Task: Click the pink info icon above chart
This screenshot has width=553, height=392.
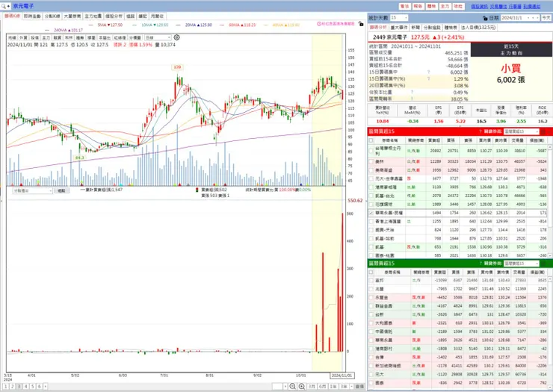Action: [319, 24]
